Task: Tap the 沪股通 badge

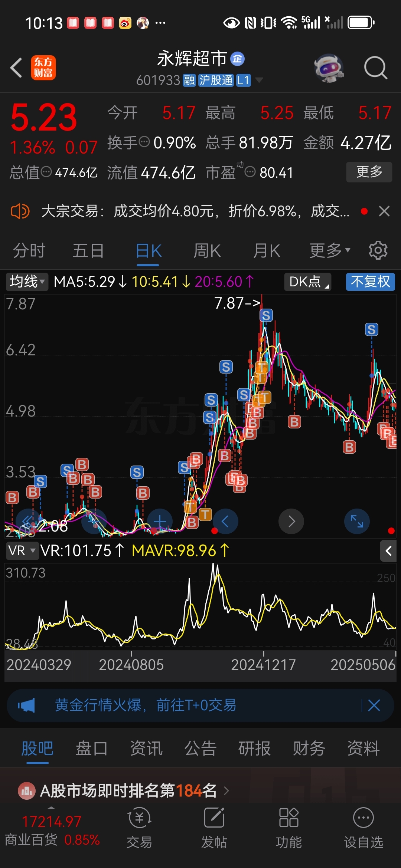Action: (216, 80)
